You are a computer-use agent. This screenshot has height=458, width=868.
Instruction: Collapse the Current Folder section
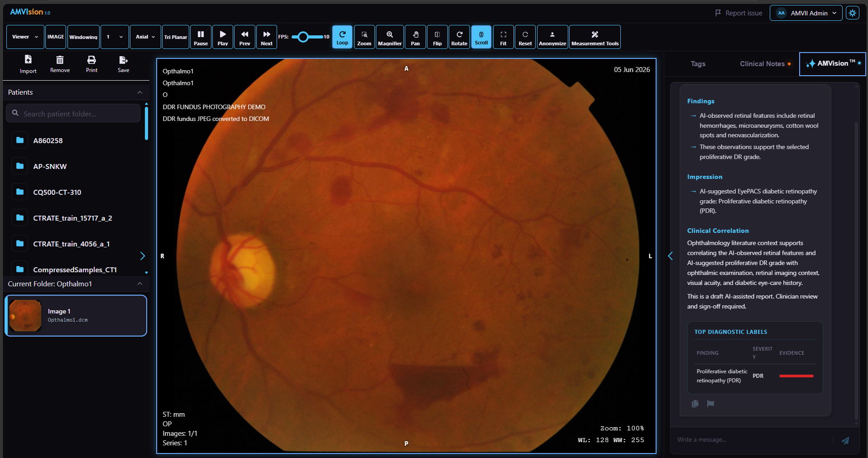click(x=140, y=284)
